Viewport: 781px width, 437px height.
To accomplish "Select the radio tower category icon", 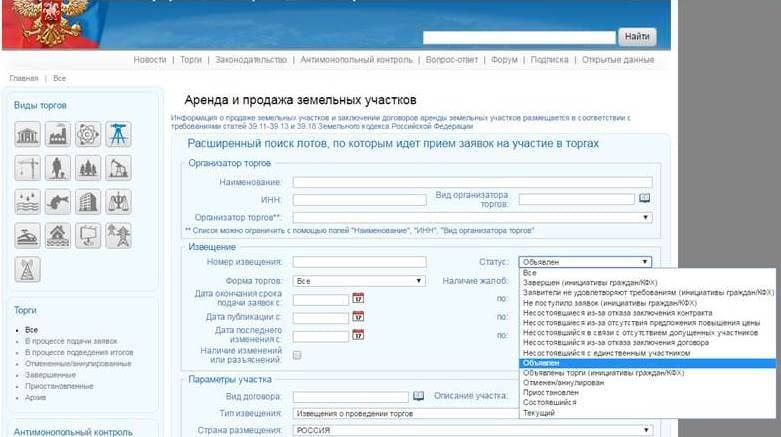I will [x=28, y=268].
